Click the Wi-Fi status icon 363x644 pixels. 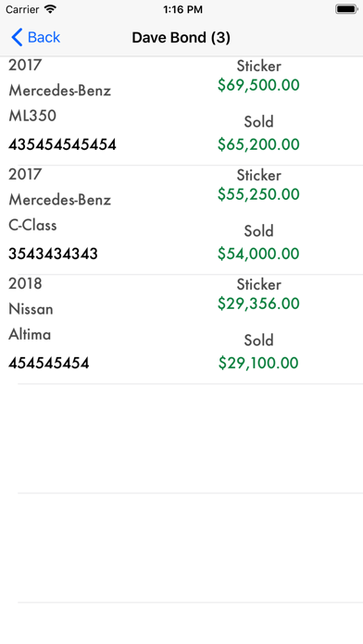click(50, 9)
